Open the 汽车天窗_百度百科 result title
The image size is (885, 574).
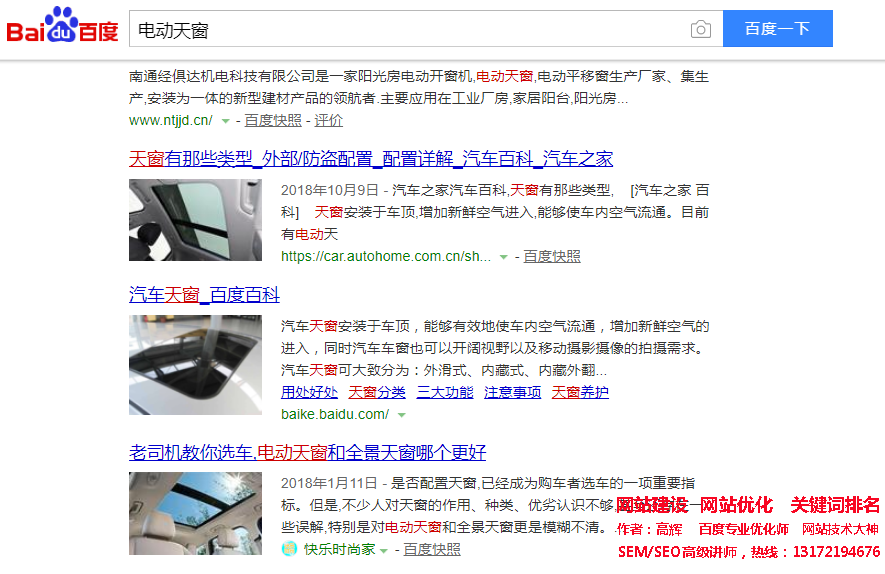[x=204, y=294]
